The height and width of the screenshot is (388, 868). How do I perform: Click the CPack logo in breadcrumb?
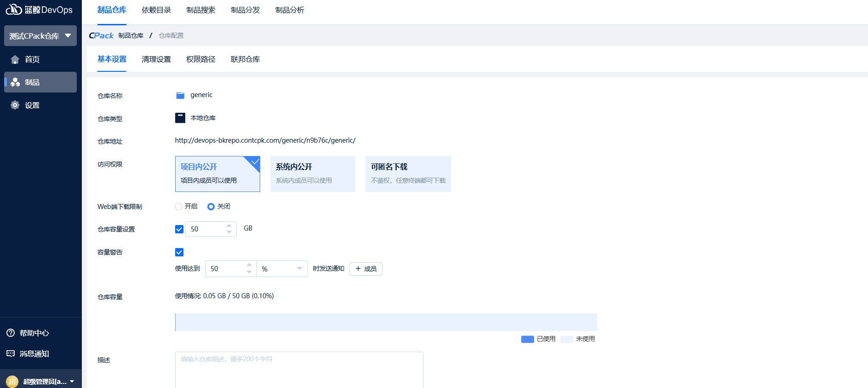tap(101, 35)
